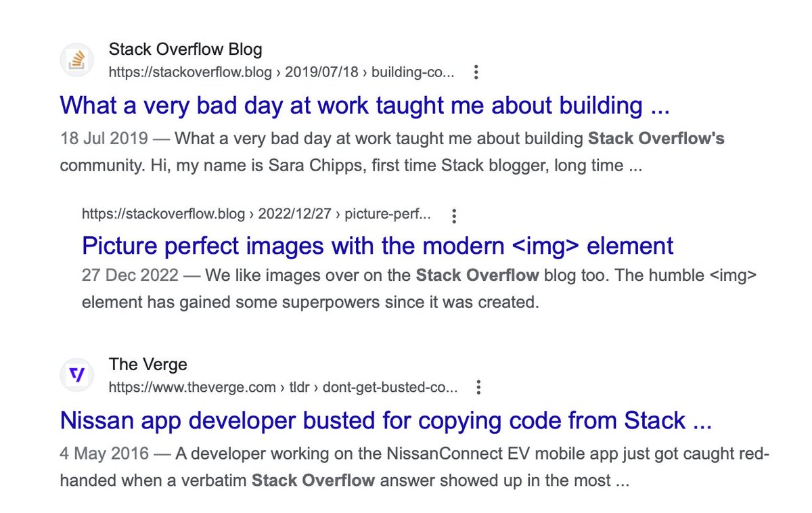The width and height of the screenshot is (812, 513).
Task: Click the stackoverflow.blog 2022/12/27 URL breadcrumb
Action: 256,215
